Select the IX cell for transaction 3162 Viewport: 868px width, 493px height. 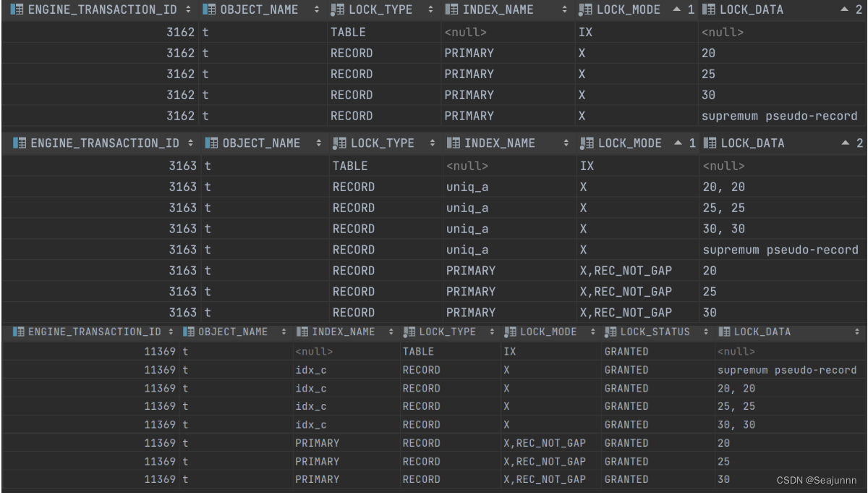tap(586, 32)
